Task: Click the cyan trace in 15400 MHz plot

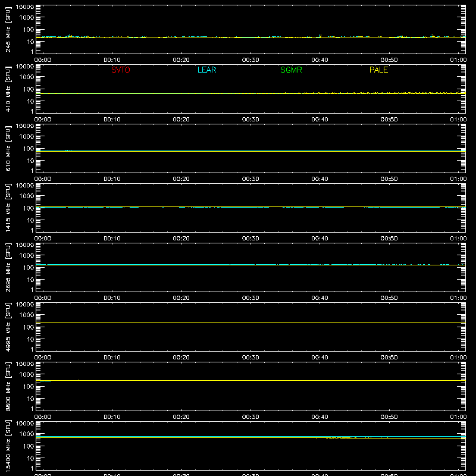Action: click(x=250, y=436)
